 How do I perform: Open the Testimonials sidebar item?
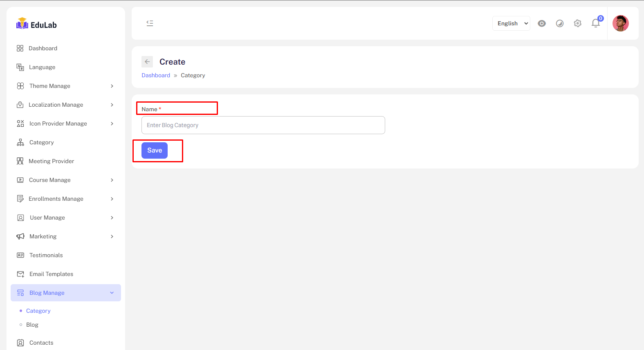tap(46, 255)
